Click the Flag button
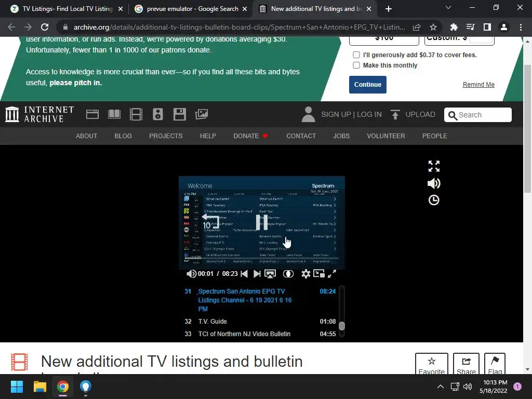Image resolution: width=532 pixels, height=399 pixels. pyautogui.click(x=495, y=364)
